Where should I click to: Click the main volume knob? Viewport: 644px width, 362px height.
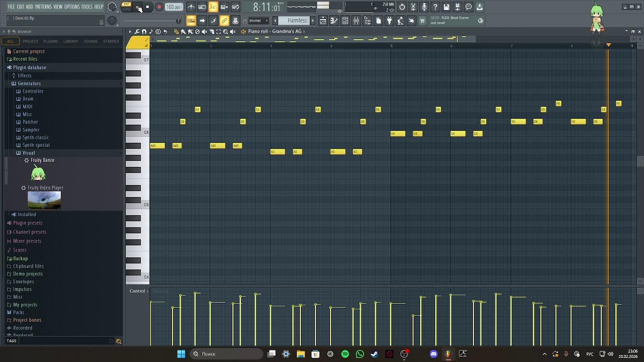112,7
